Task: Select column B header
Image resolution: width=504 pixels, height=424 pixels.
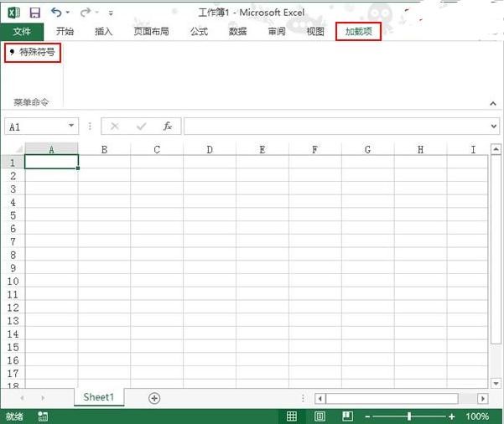Action: (104, 149)
